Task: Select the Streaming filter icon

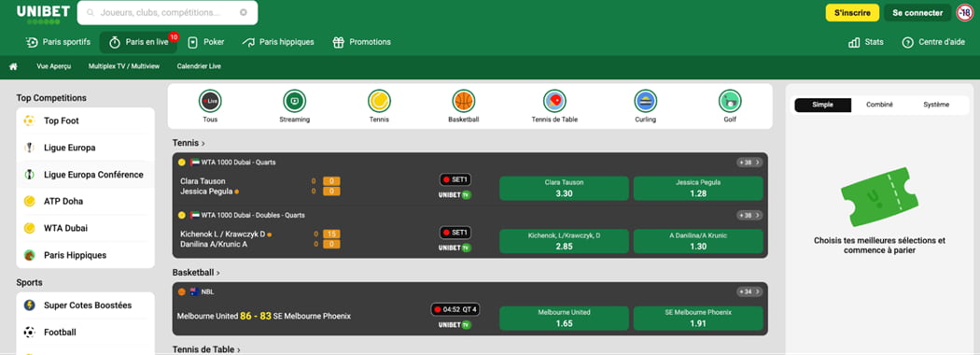Action: click(x=294, y=100)
